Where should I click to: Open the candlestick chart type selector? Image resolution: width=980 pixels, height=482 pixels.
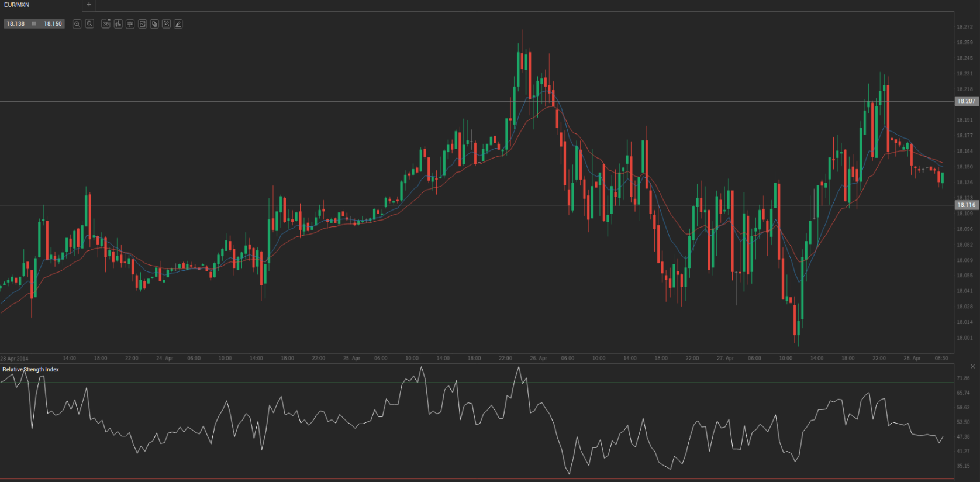[x=118, y=24]
